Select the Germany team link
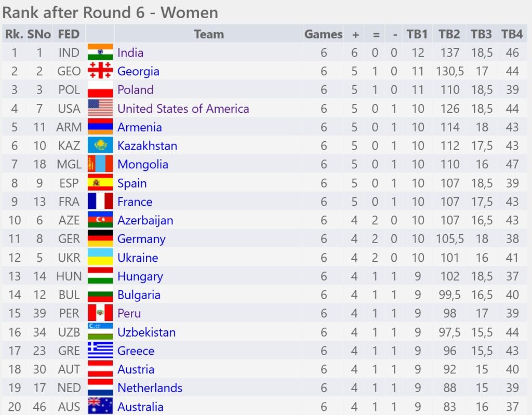 click(141, 239)
